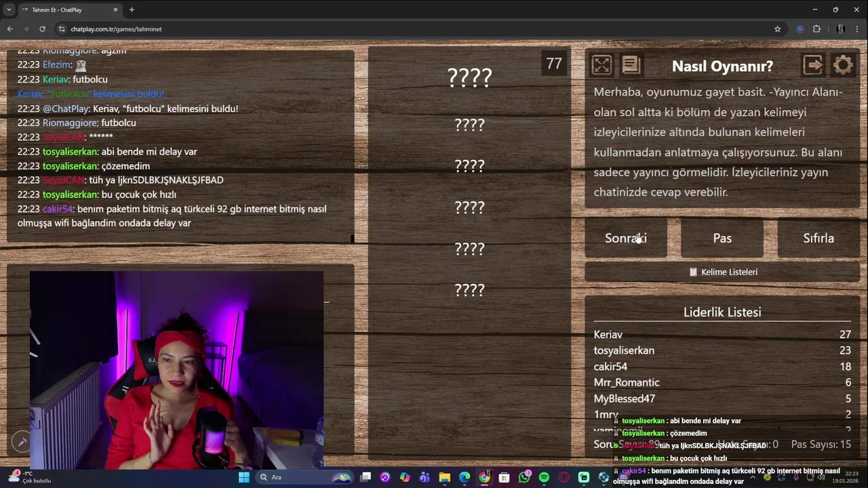Go forward in browser history
The height and width of the screenshot is (488, 868).
(x=26, y=29)
